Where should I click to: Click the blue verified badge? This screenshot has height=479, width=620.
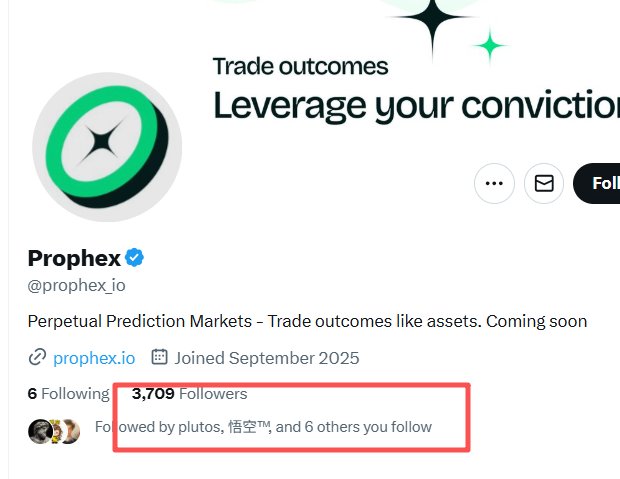tap(135, 258)
